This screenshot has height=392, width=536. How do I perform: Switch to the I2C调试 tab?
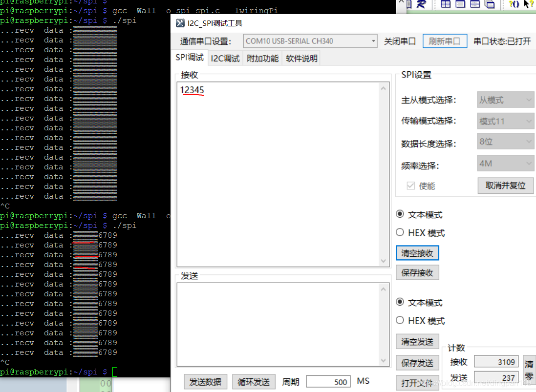point(225,57)
